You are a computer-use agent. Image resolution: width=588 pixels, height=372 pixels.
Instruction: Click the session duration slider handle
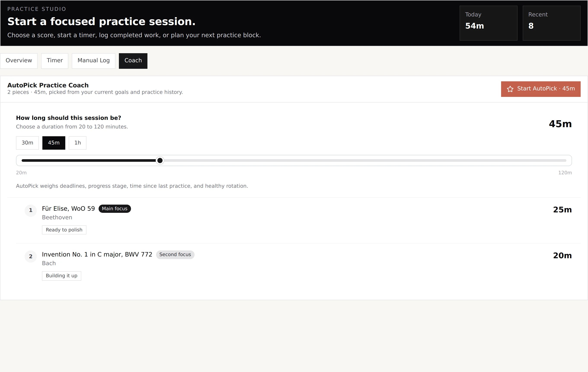(160, 160)
